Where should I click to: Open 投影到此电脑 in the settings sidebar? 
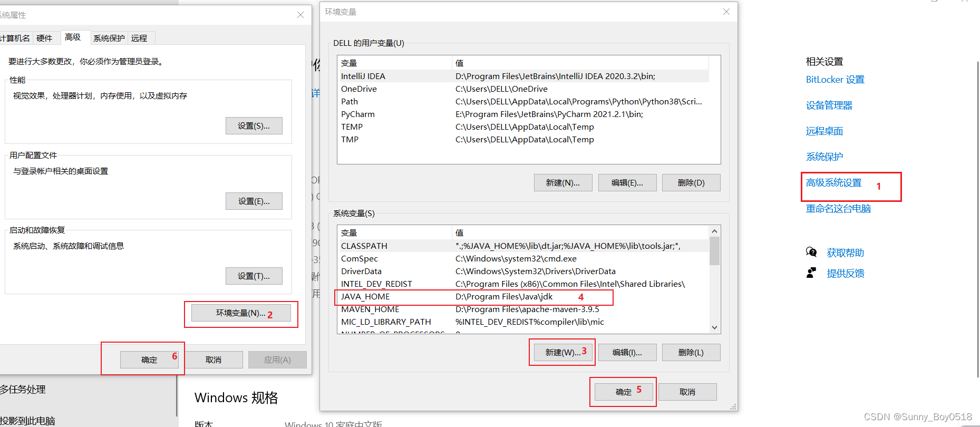tap(27, 421)
